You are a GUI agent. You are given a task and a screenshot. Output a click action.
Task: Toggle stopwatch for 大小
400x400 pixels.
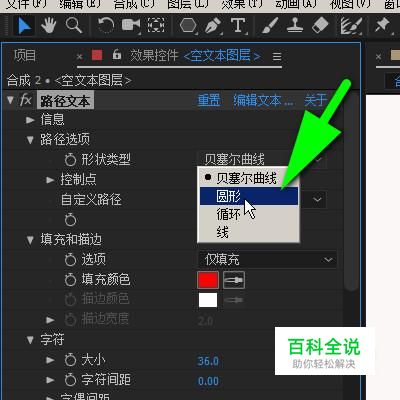pos(70,360)
